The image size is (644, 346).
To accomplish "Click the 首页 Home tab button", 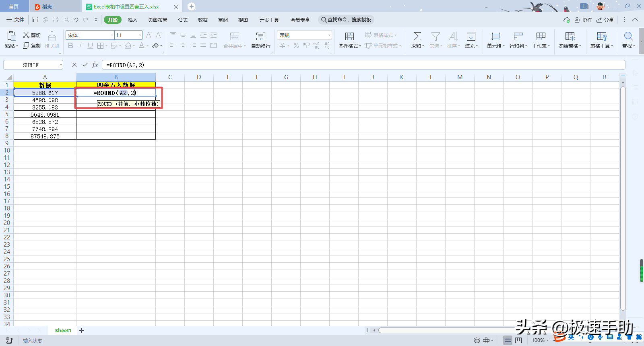I will [x=14, y=6].
